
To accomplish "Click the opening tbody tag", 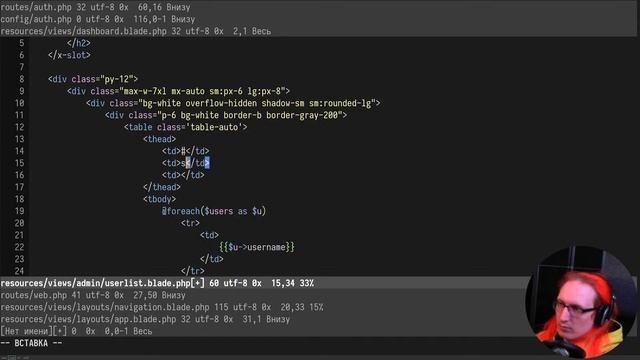I will [159, 199].
